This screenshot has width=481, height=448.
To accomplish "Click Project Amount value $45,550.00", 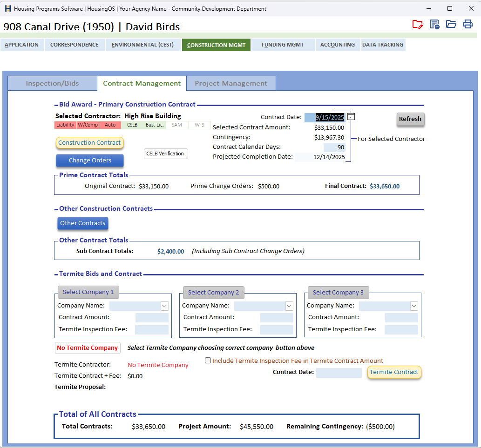I will 257,427.
